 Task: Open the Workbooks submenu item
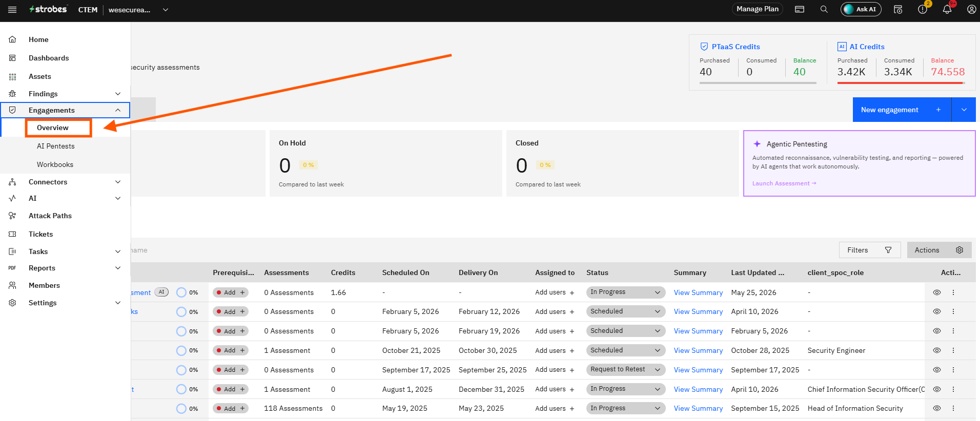pos(55,164)
